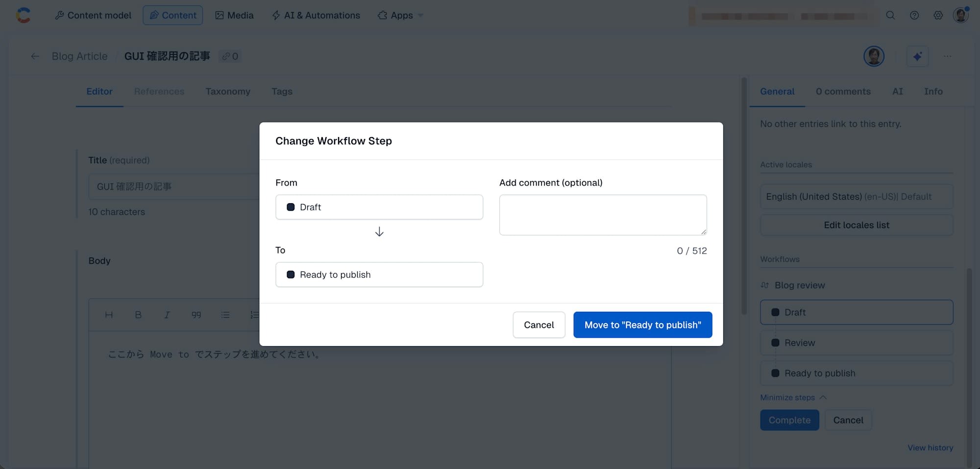Image resolution: width=980 pixels, height=469 pixels.
Task: Toggle bold in the Body toolbar
Action: [138, 315]
